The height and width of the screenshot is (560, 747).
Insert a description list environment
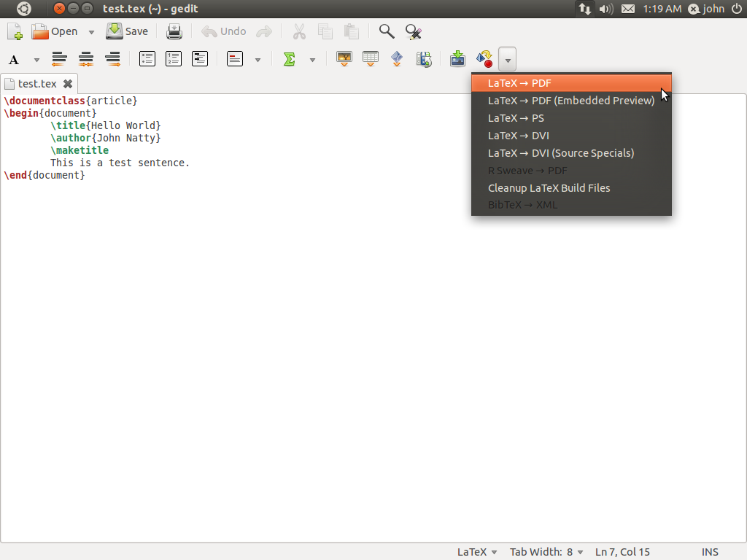coord(199,59)
